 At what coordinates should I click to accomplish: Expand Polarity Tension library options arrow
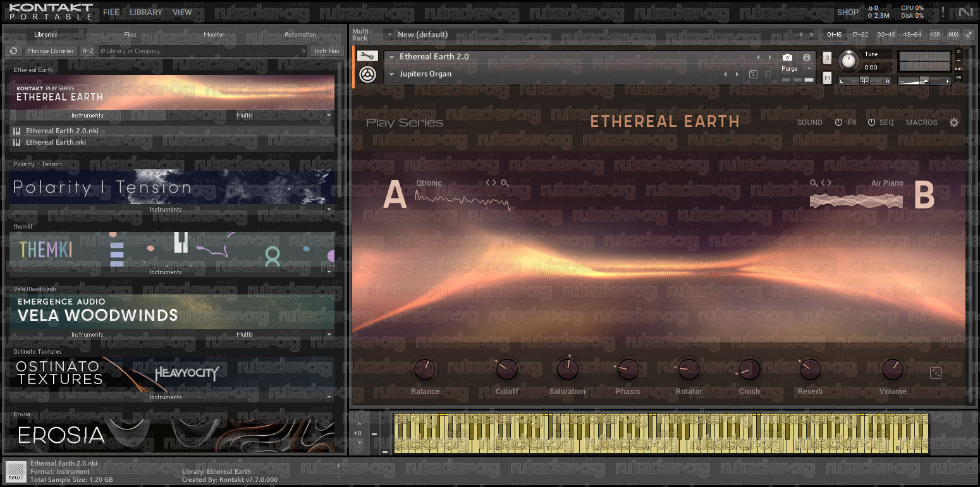[329, 210]
